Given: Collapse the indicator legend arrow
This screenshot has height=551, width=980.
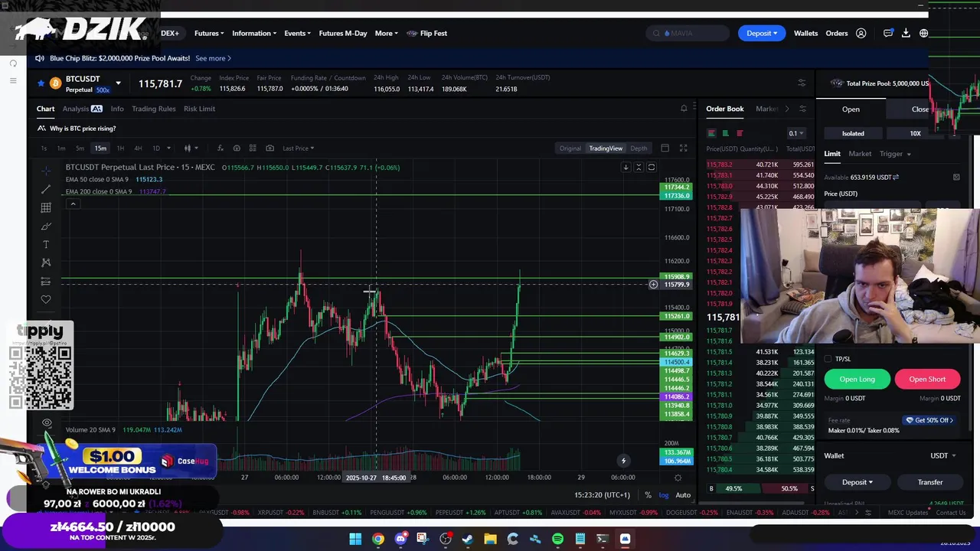Looking at the screenshot, I should pyautogui.click(x=73, y=204).
